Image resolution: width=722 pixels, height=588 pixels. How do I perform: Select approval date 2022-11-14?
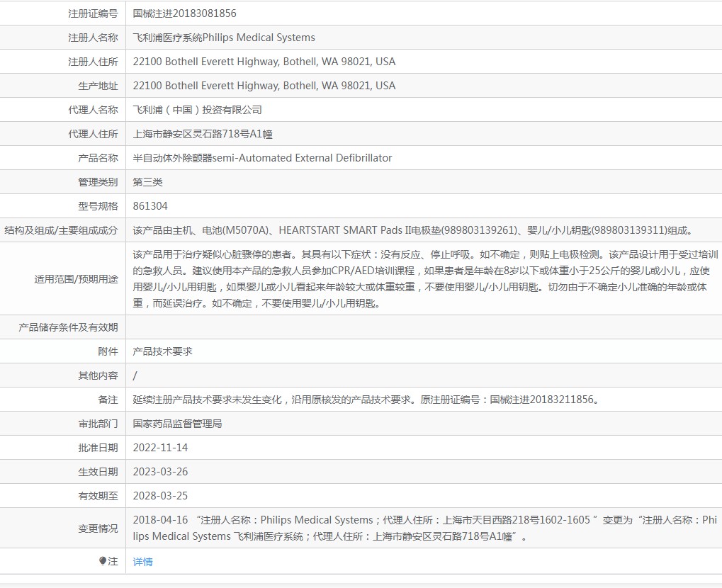[x=160, y=448]
